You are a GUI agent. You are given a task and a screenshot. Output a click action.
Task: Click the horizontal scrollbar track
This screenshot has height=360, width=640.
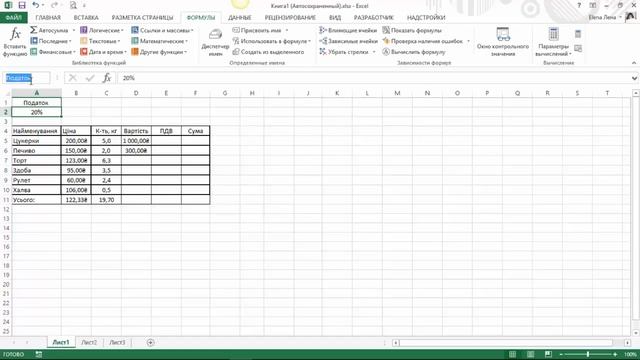506,343
